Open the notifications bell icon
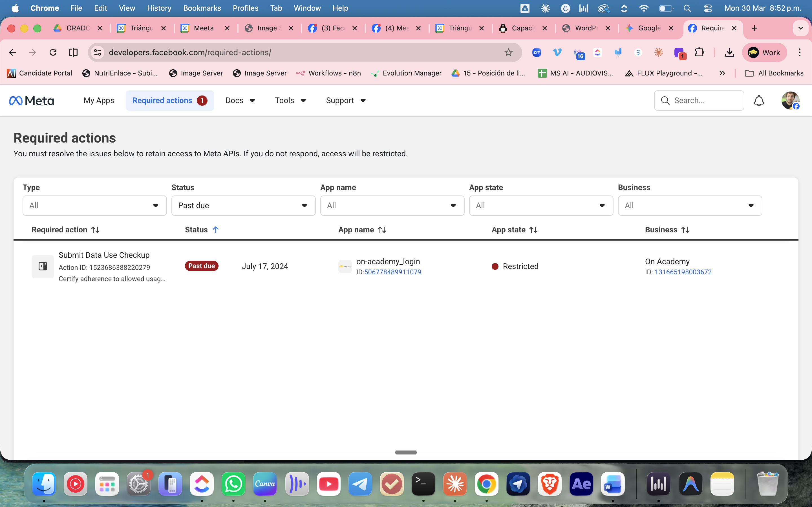The width and height of the screenshot is (812, 507). [x=759, y=101]
